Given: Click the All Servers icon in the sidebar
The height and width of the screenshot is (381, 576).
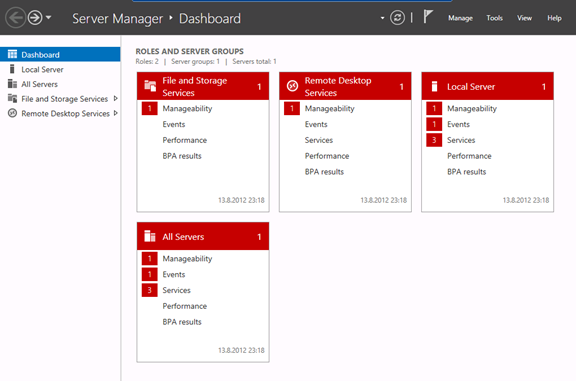Looking at the screenshot, I should pos(12,84).
